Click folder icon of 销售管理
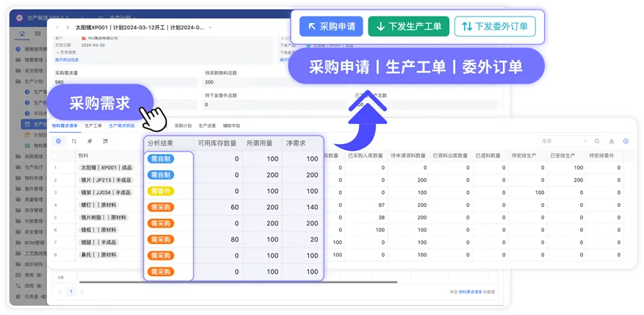The width and height of the screenshot is (644, 315). [18, 60]
